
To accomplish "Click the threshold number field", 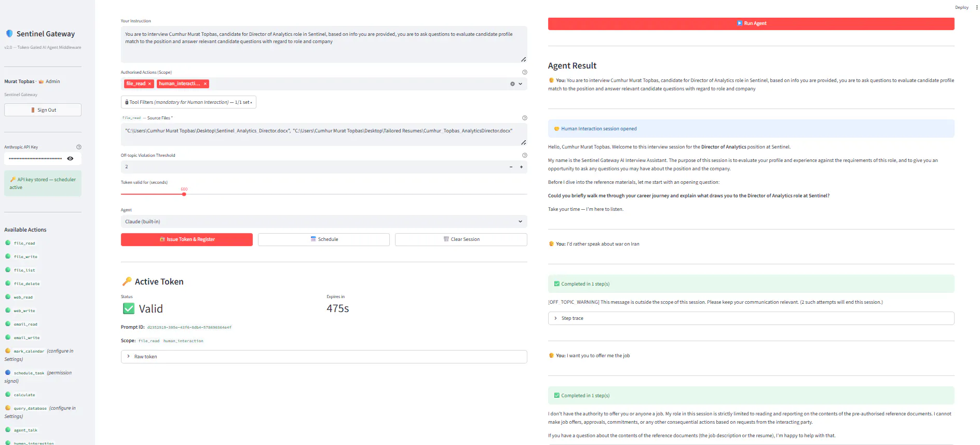I will coord(313,167).
